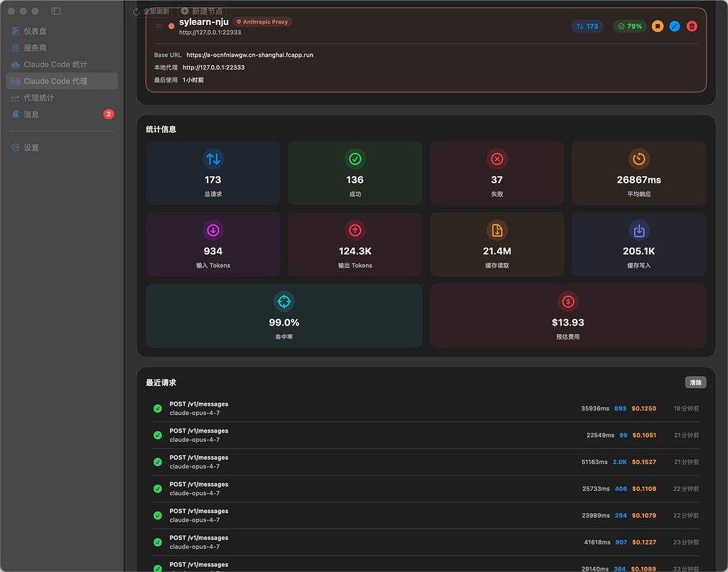
Task: Edit the sylearn-nju node with pencil icon
Action: pyautogui.click(x=675, y=26)
